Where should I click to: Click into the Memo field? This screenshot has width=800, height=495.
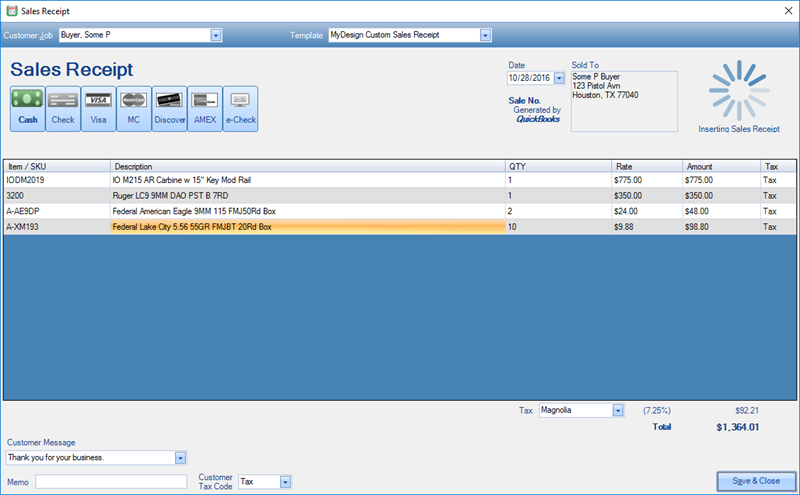tap(111, 482)
